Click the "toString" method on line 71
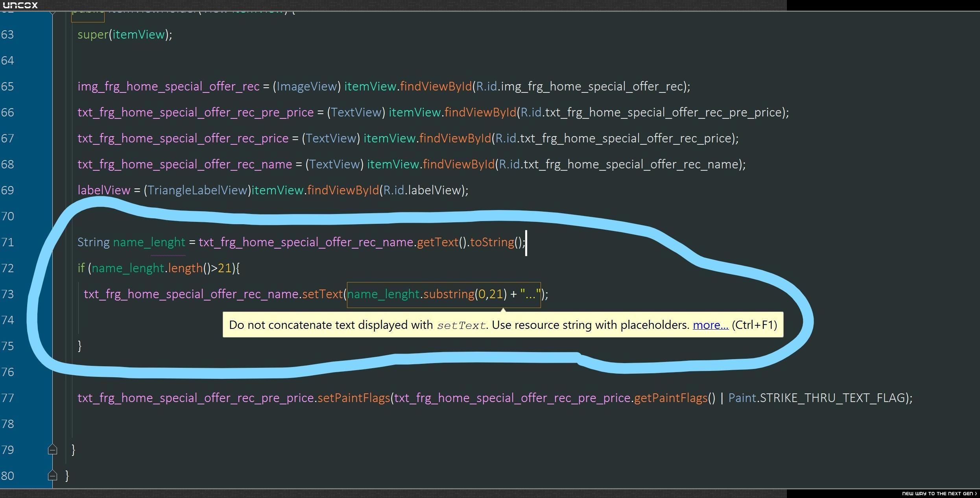 pos(492,242)
